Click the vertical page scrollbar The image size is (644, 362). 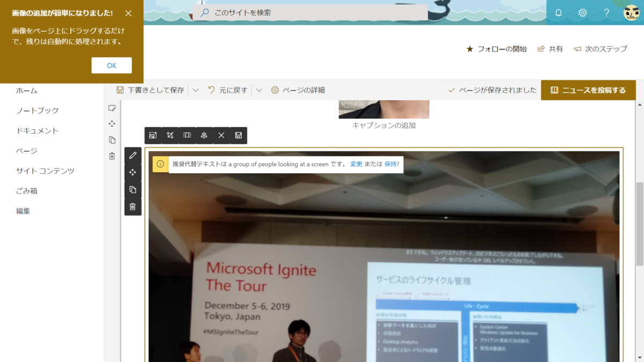click(x=640, y=224)
